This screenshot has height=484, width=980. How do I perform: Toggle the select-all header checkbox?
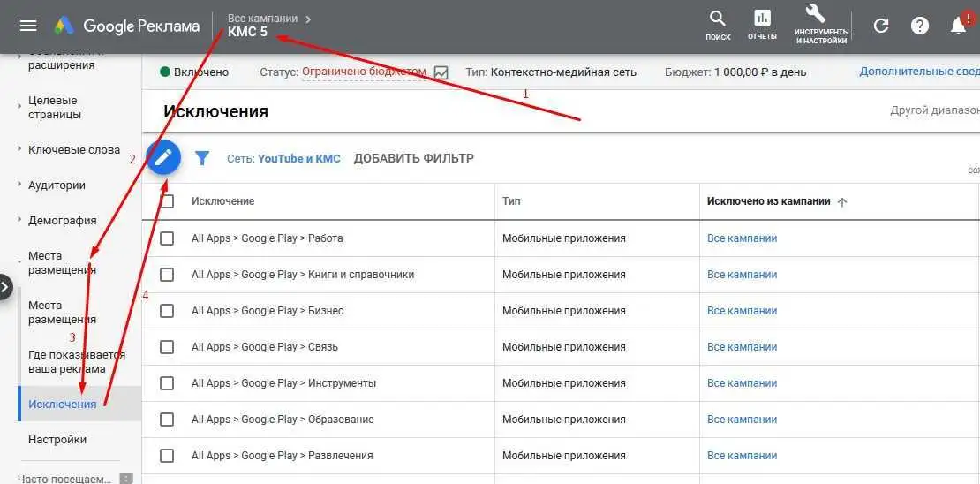(167, 201)
